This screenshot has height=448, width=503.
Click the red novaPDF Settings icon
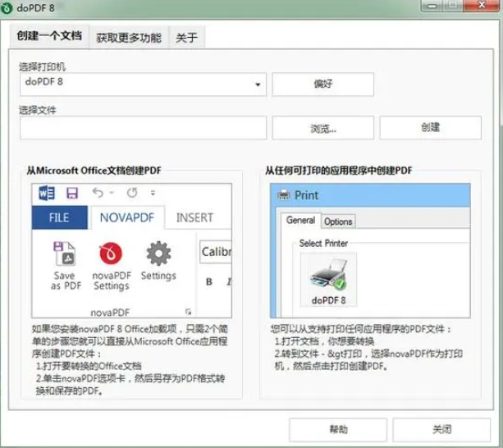[111, 254]
